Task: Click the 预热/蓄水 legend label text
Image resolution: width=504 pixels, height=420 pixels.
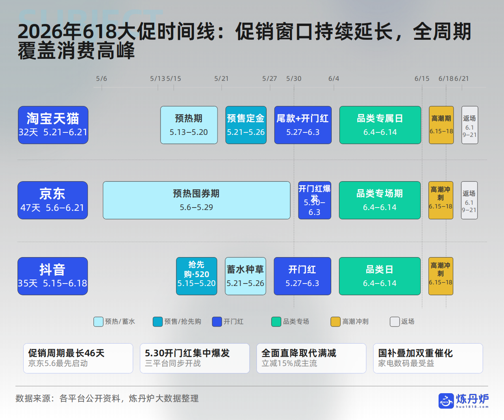Action: pos(120,322)
